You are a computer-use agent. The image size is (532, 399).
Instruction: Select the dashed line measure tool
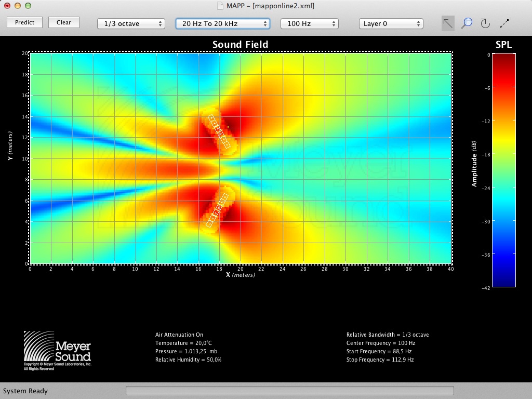coord(504,23)
